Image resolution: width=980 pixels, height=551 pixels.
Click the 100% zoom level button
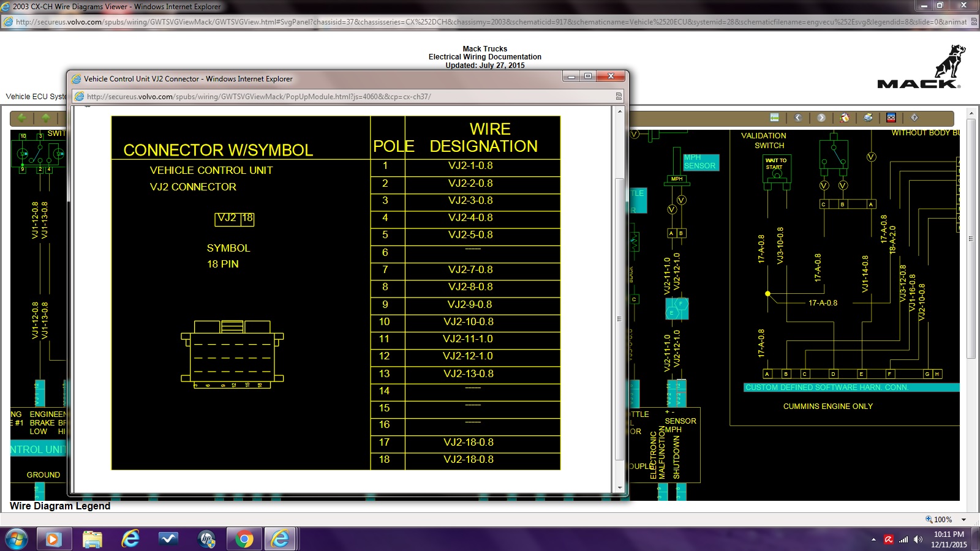pos(940,520)
